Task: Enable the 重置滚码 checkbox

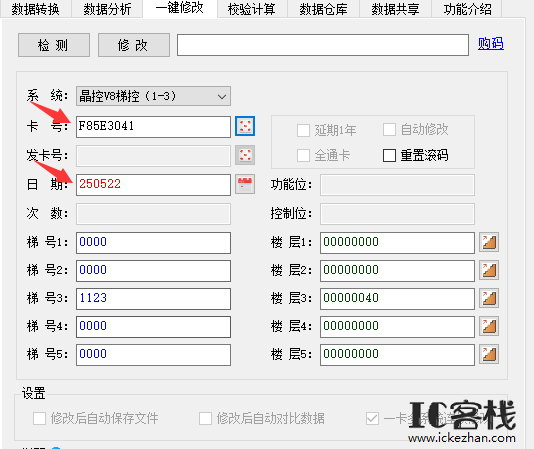Action: 389,156
